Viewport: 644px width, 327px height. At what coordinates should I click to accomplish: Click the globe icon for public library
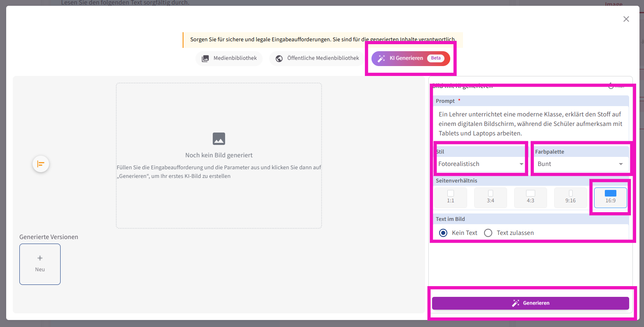tap(279, 59)
